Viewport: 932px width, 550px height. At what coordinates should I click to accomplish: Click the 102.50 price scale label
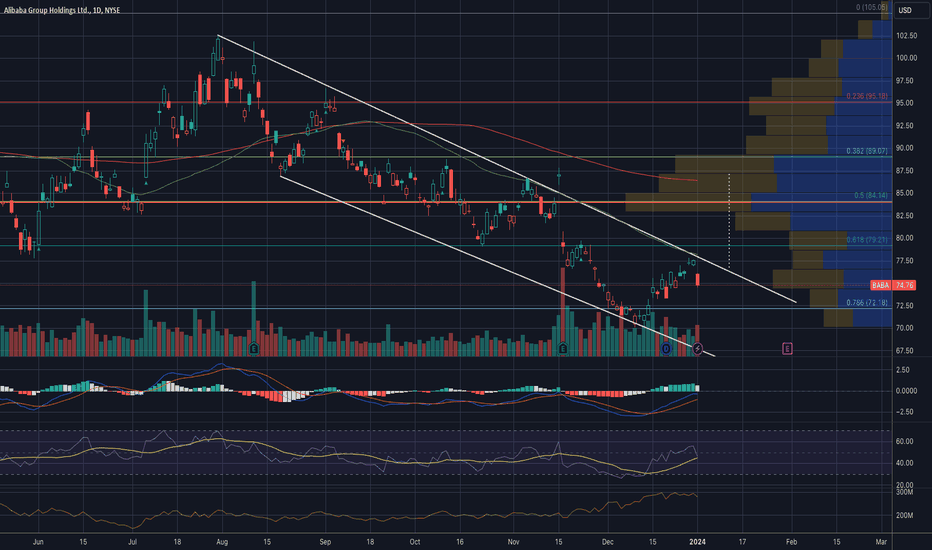pyautogui.click(x=906, y=36)
